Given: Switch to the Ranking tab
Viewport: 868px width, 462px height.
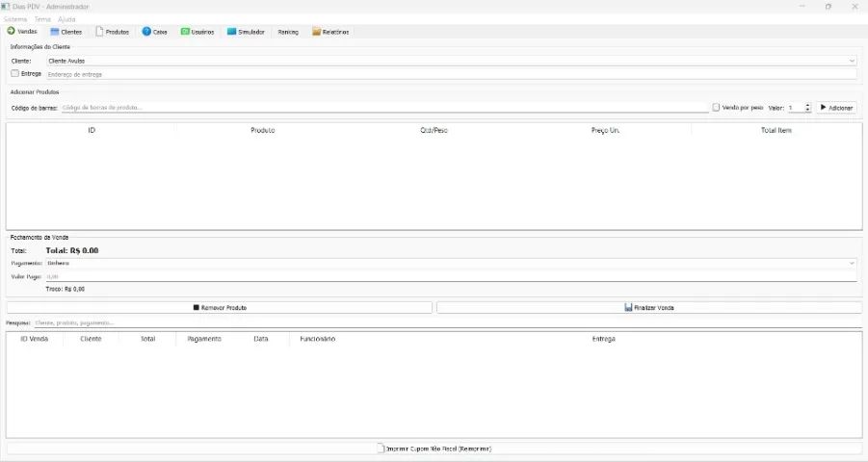Looking at the screenshot, I should 288,32.
